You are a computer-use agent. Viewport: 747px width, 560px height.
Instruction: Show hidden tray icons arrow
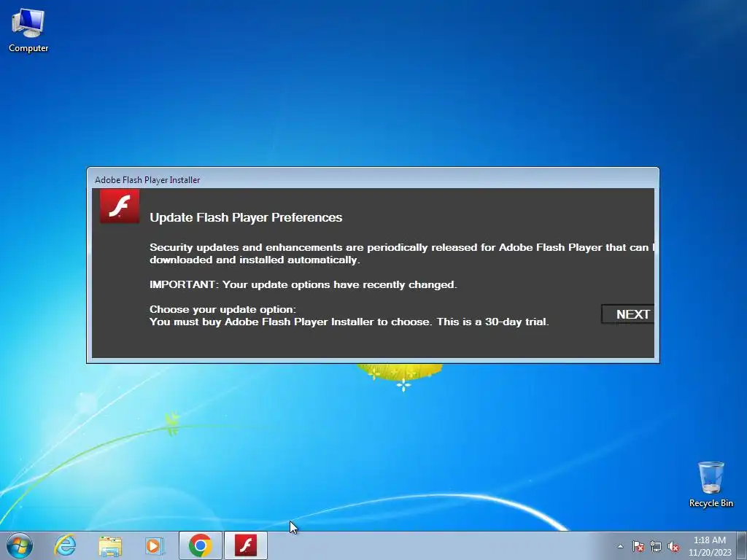pos(620,546)
